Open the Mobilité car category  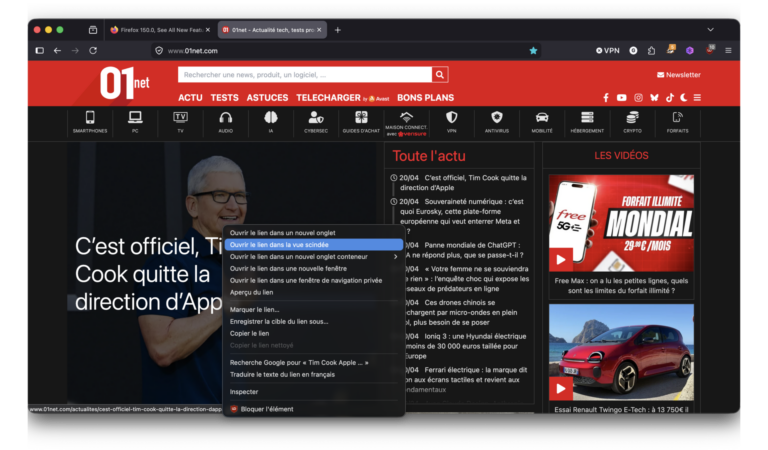(542, 122)
